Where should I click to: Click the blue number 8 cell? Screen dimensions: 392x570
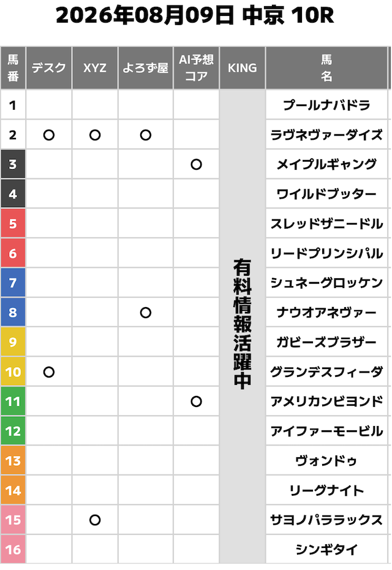pos(13,312)
